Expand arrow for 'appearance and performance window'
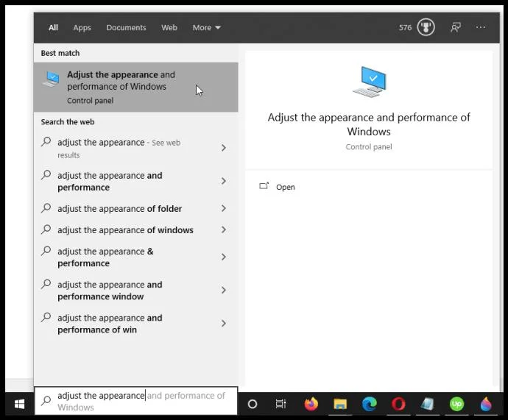This screenshot has width=508, height=420. (224, 290)
